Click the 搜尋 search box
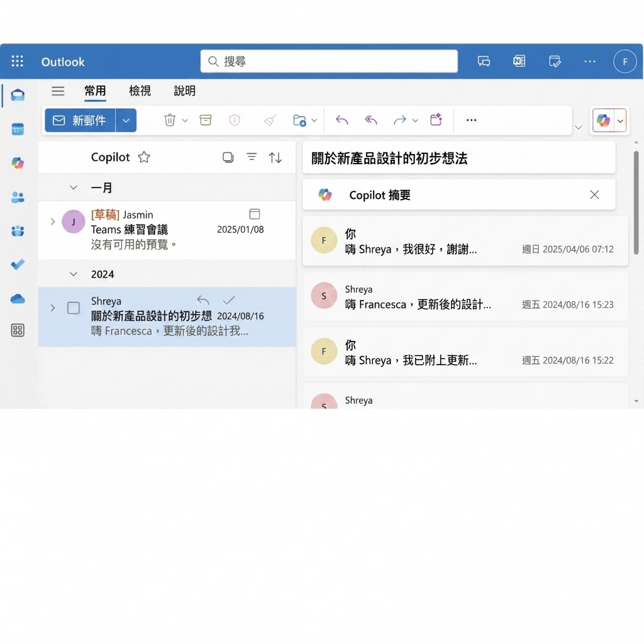 tap(329, 61)
